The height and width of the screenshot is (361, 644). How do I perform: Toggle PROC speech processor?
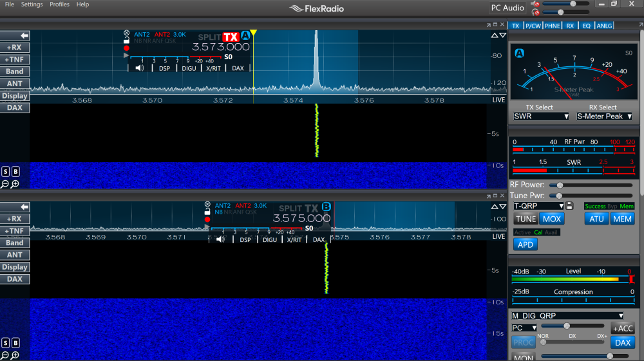(x=523, y=342)
